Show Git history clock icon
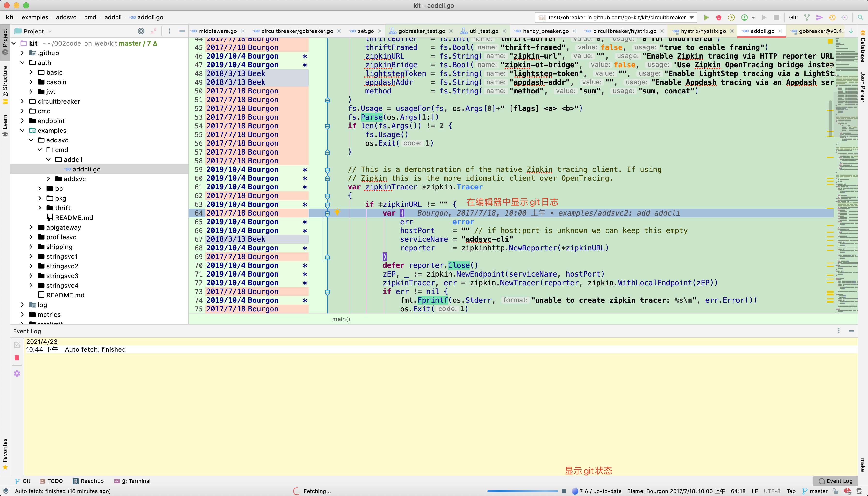This screenshot has height=496, width=868. pyautogui.click(x=832, y=17)
